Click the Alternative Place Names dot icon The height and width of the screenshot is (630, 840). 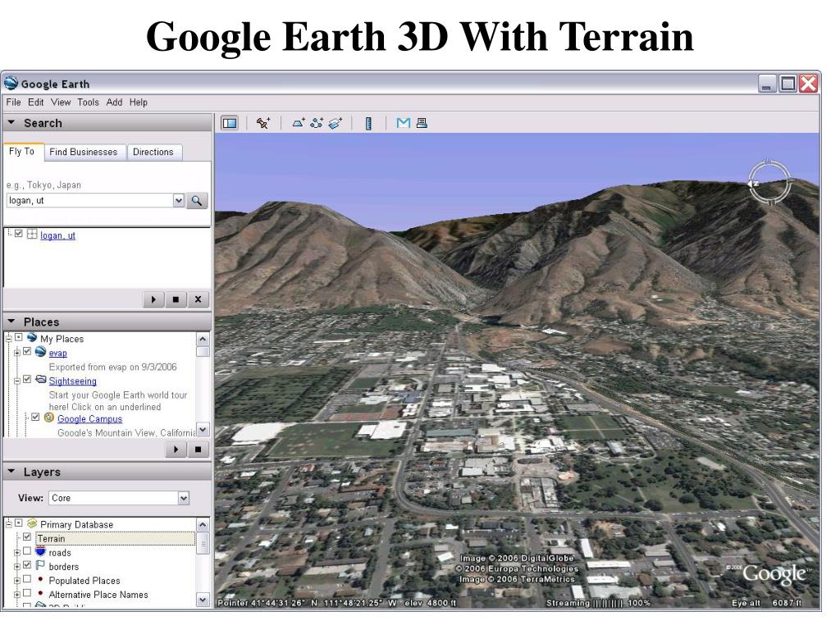[x=40, y=593]
